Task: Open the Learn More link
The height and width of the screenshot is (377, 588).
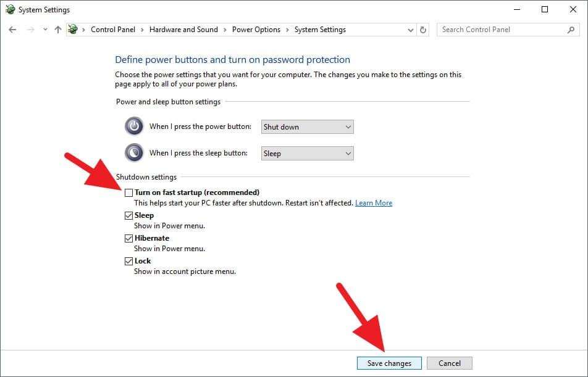Action: [373, 202]
